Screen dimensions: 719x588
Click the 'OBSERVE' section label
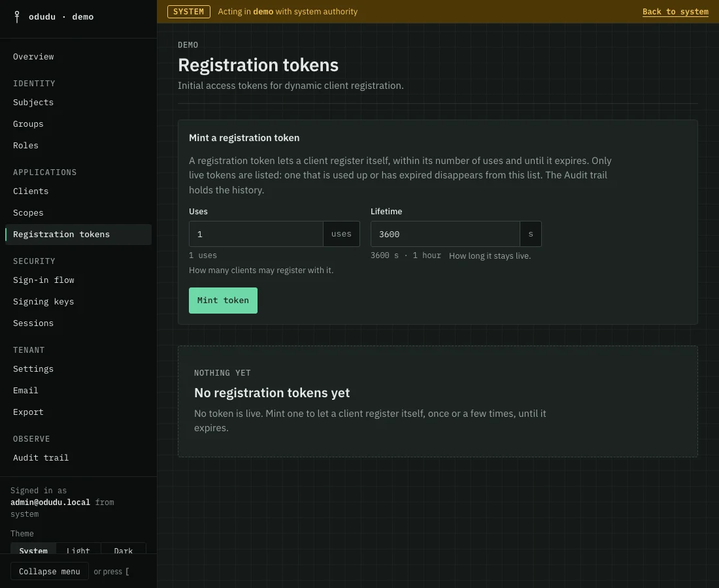point(31,439)
